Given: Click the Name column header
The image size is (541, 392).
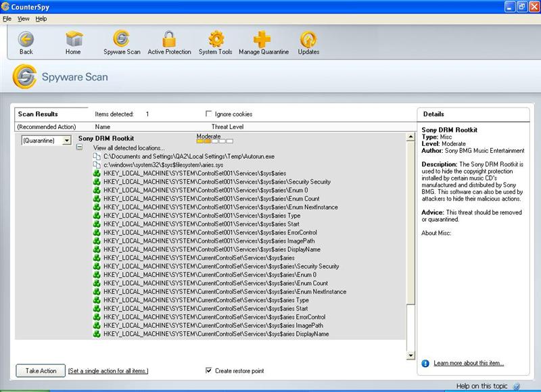Looking at the screenshot, I should click(x=103, y=127).
